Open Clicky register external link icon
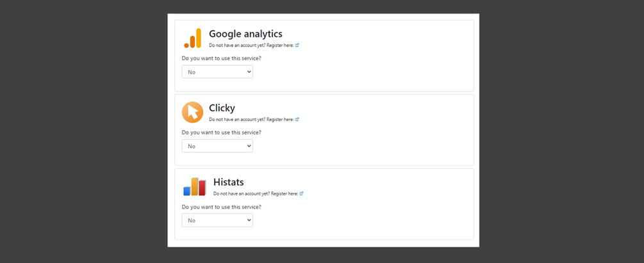The width and height of the screenshot is (644, 263). (x=297, y=120)
